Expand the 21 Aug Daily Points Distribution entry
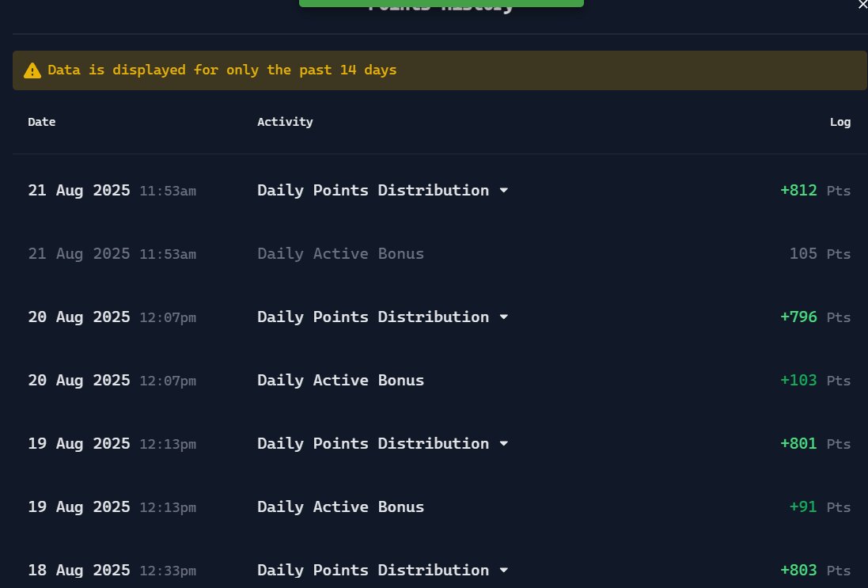 [504, 190]
